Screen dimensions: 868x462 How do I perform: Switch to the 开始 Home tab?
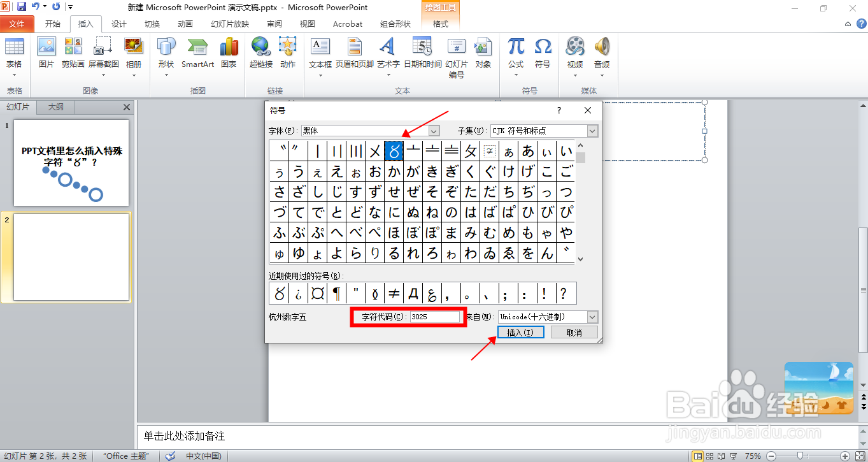53,24
